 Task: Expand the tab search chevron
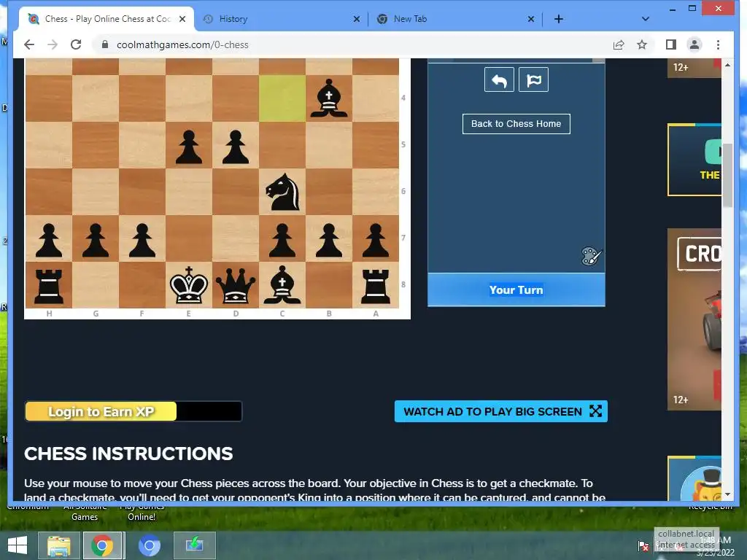645,19
